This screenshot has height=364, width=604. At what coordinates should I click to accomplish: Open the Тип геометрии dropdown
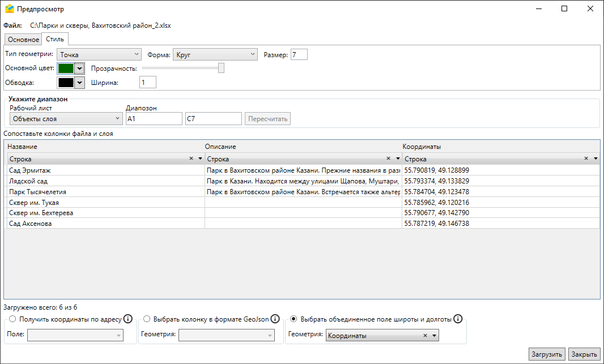(x=99, y=54)
